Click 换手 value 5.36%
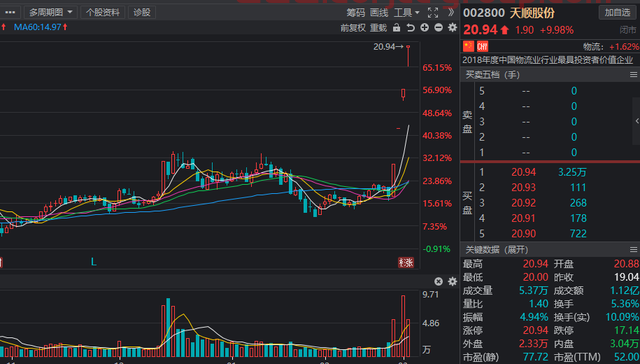Screen dimensions: 640x364 pyautogui.click(x=625, y=303)
